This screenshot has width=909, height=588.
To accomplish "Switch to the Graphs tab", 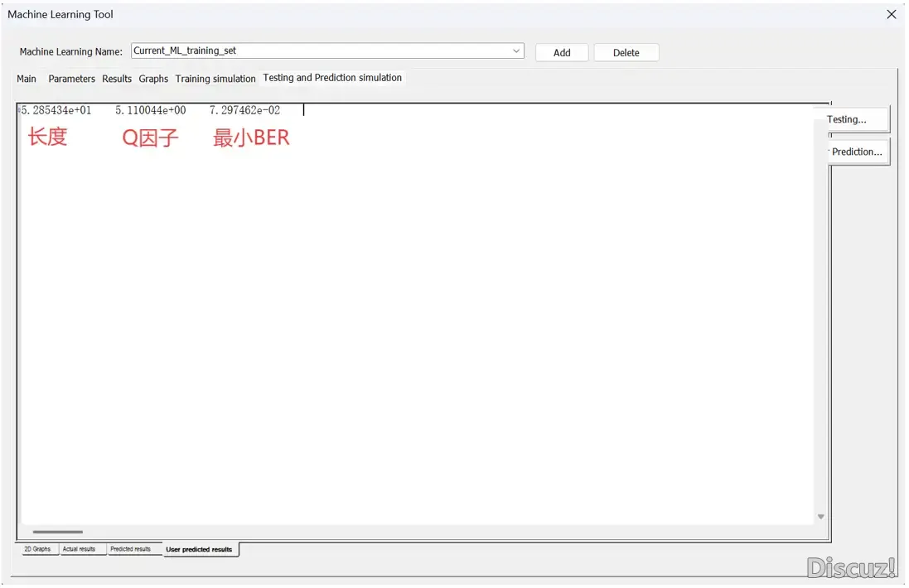I will pos(153,79).
